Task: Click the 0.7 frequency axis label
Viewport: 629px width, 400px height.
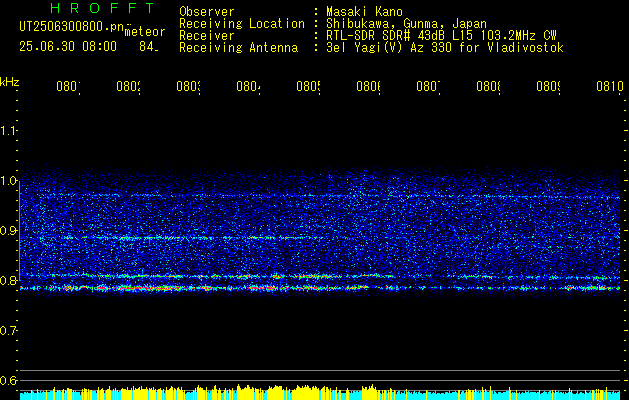Action: 9,330
